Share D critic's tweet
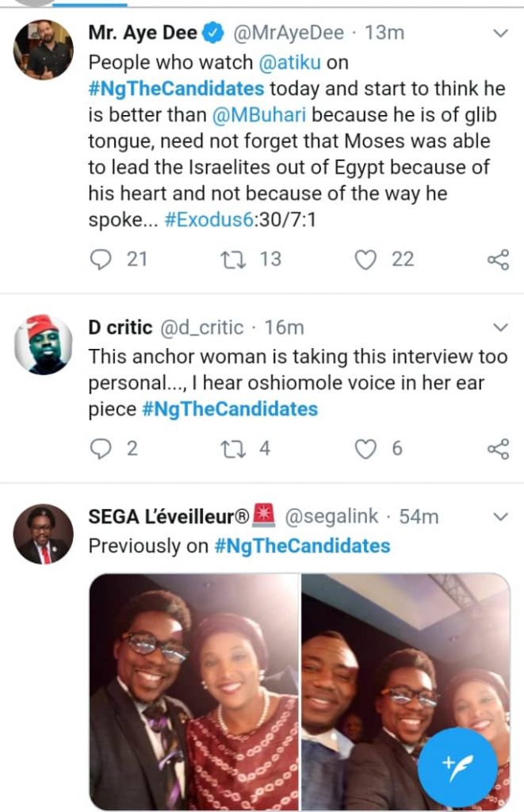 click(498, 449)
